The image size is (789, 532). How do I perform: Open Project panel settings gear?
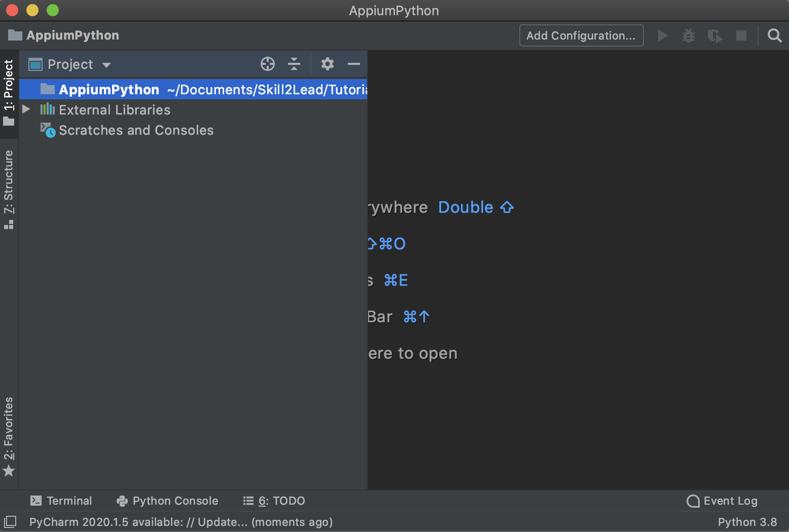click(328, 64)
